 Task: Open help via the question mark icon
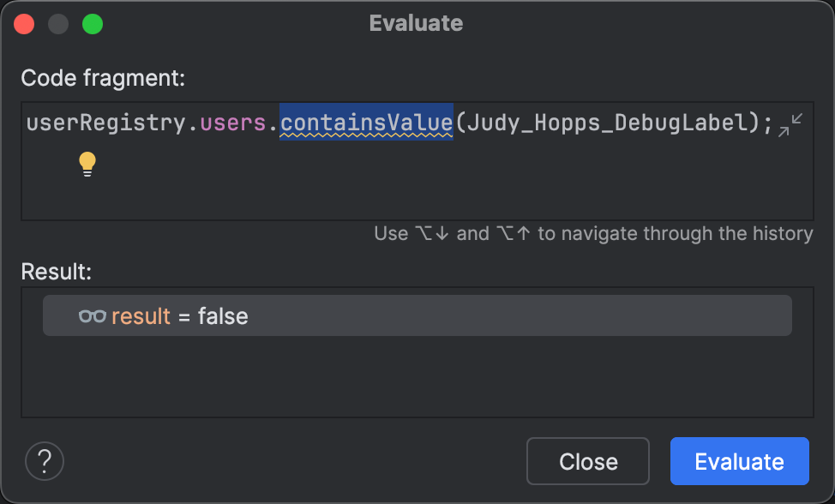pyautogui.click(x=44, y=461)
